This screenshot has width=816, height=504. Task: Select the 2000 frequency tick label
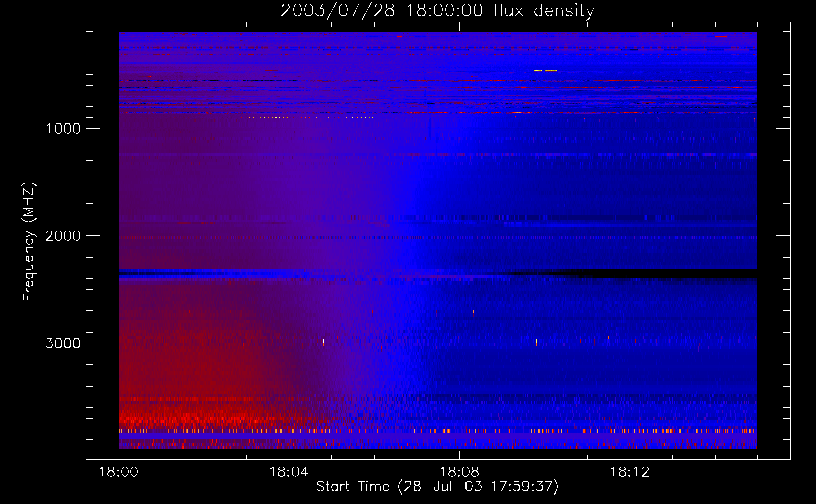[63, 236]
